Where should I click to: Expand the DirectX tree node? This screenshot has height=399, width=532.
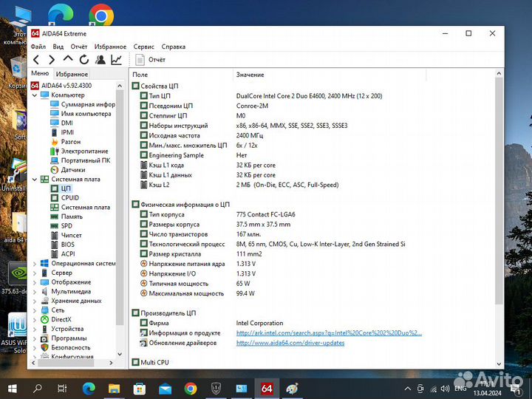tap(34, 320)
